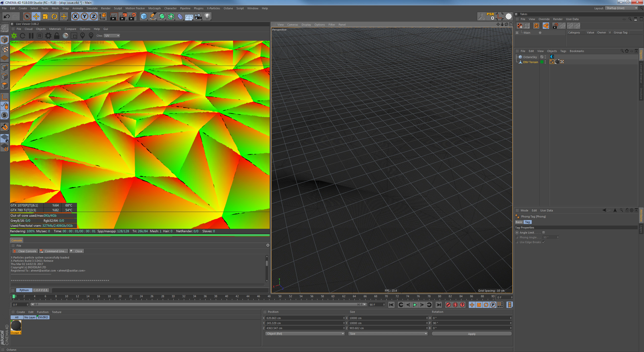The image size is (644, 352).
Task: Open Edit Render Settings clapperboard gear icon
Action: [x=132, y=17]
